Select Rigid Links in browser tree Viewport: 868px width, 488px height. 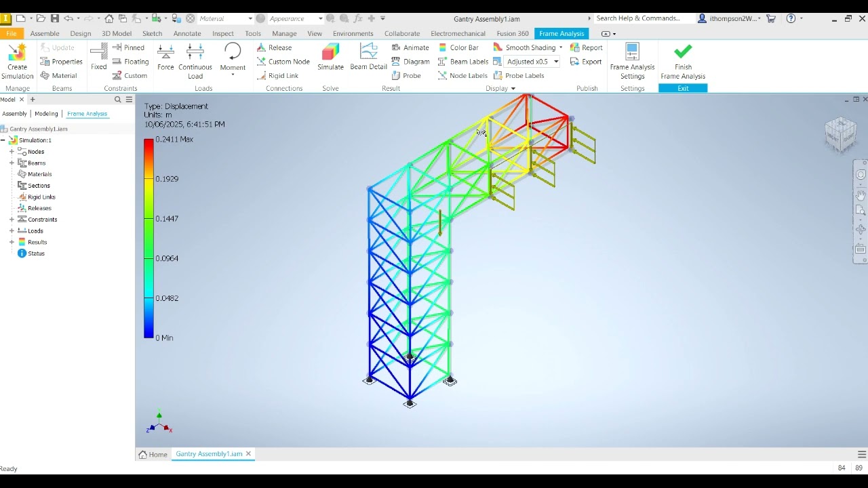37,197
